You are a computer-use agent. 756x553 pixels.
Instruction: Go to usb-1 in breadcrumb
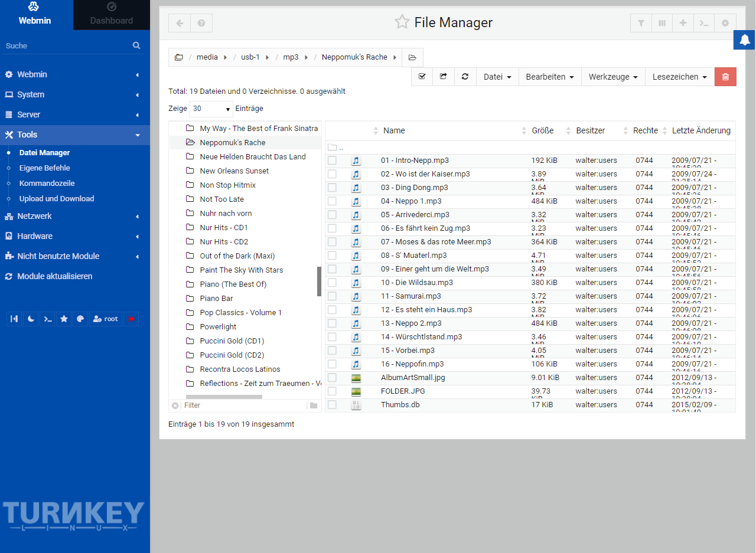click(x=250, y=57)
